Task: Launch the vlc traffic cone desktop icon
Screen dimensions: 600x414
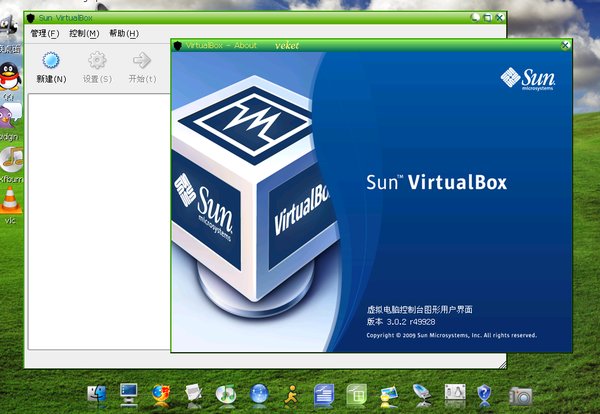Action: click(10, 200)
